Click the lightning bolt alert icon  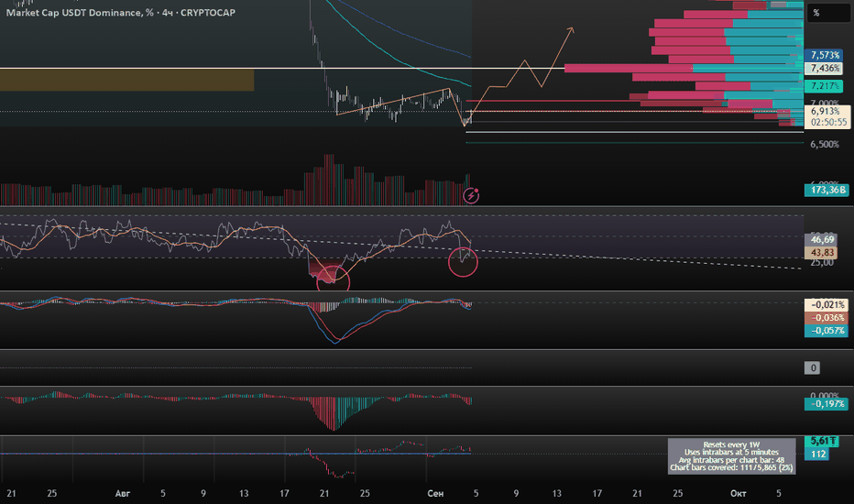tap(471, 195)
